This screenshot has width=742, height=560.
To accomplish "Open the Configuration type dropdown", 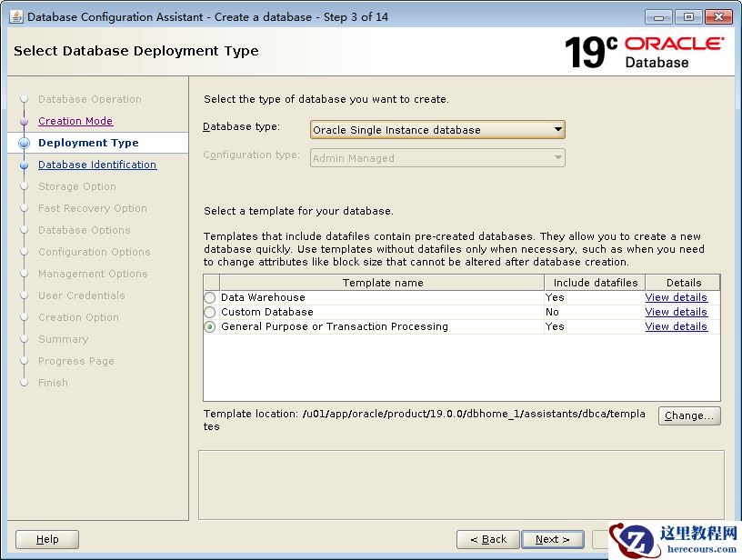I will point(437,158).
